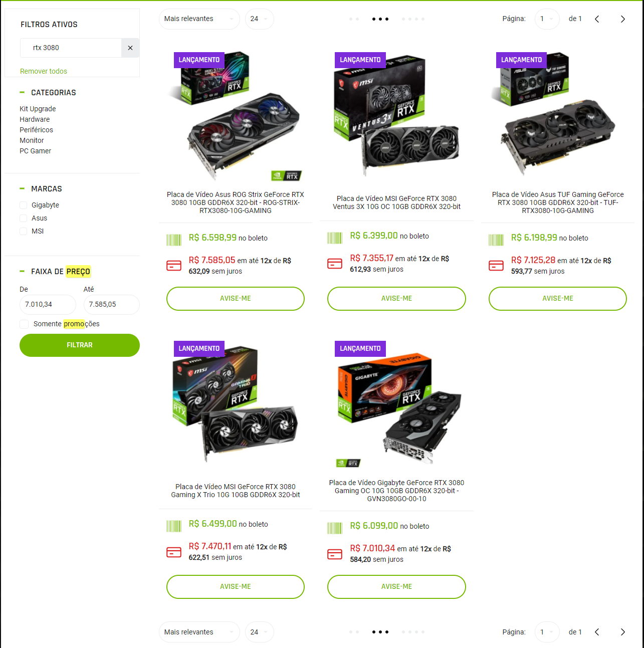Select the PC Gamer category
The width and height of the screenshot is (644, 648).
click(35, 151)
